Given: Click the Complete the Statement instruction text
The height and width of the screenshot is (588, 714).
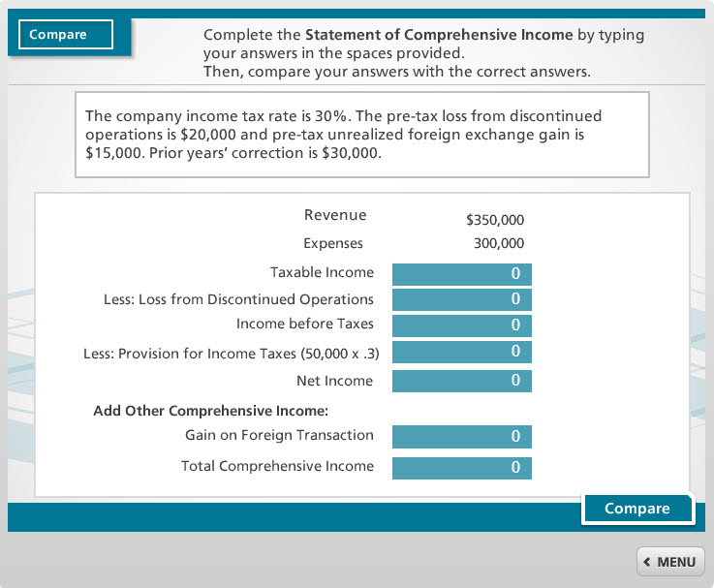Looking at the screenshot, I should [423, 53].
